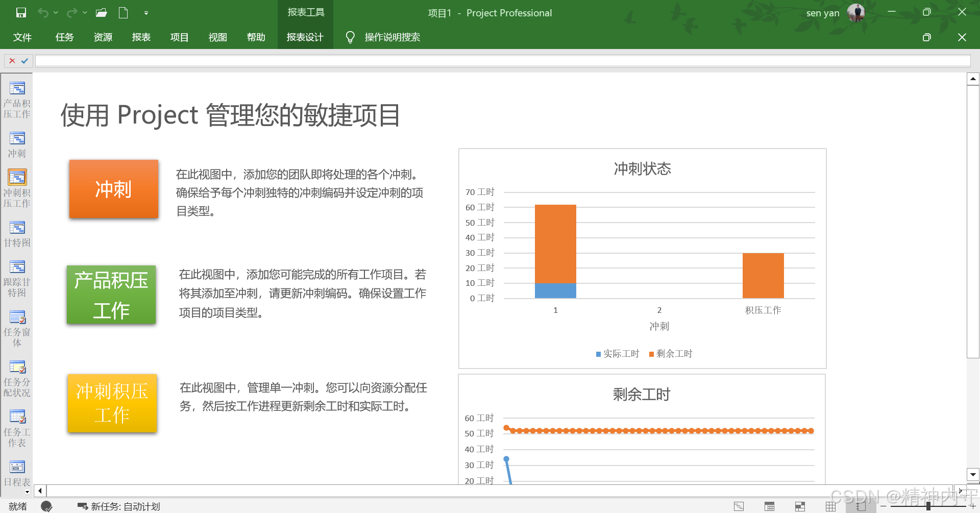
Task: Open 产品积压工作 view in view bar
Action: pos(17,100)
